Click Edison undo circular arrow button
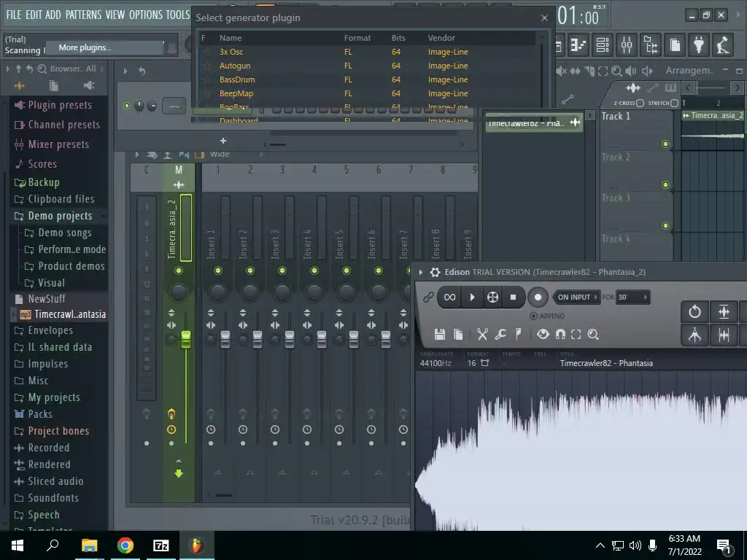Viewport: 747px width, 560px height. click(694, 312)
